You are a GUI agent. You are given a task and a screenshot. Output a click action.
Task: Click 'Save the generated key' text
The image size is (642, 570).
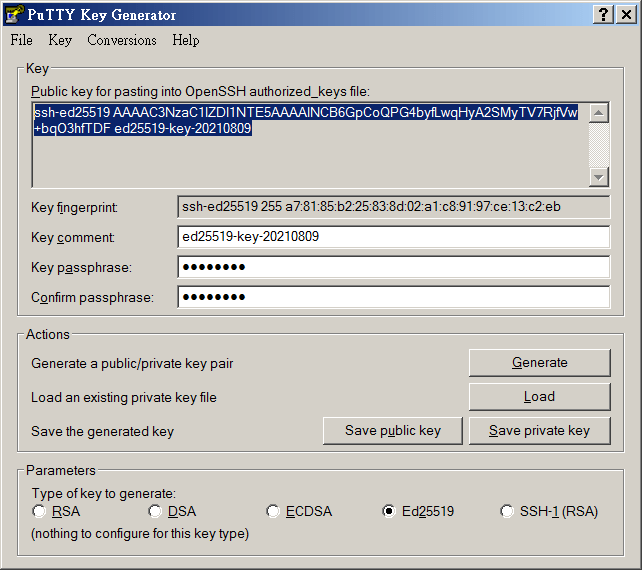[102, 432]
